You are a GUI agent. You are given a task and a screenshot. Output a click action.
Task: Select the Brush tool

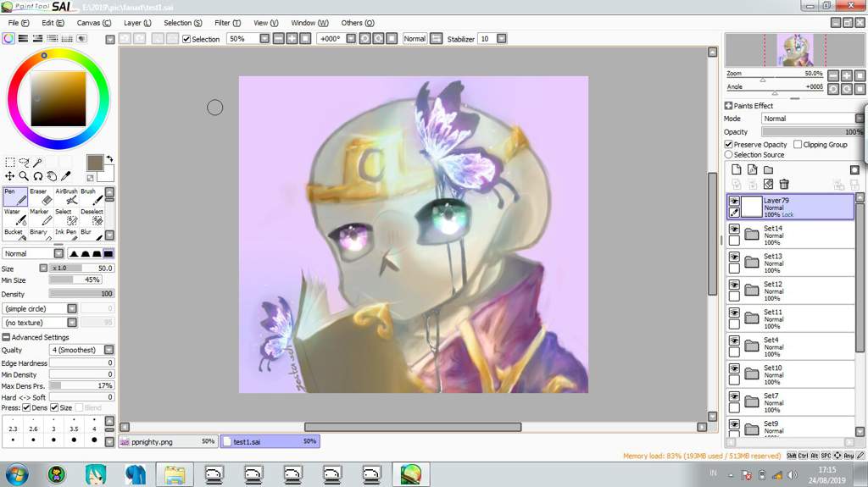click(x=92, y=197)
